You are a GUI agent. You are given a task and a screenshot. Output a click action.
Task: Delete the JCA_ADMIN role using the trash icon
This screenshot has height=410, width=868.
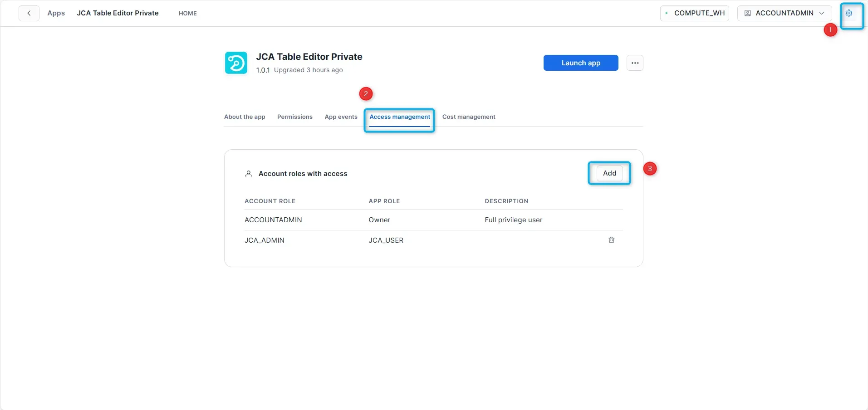611,240
